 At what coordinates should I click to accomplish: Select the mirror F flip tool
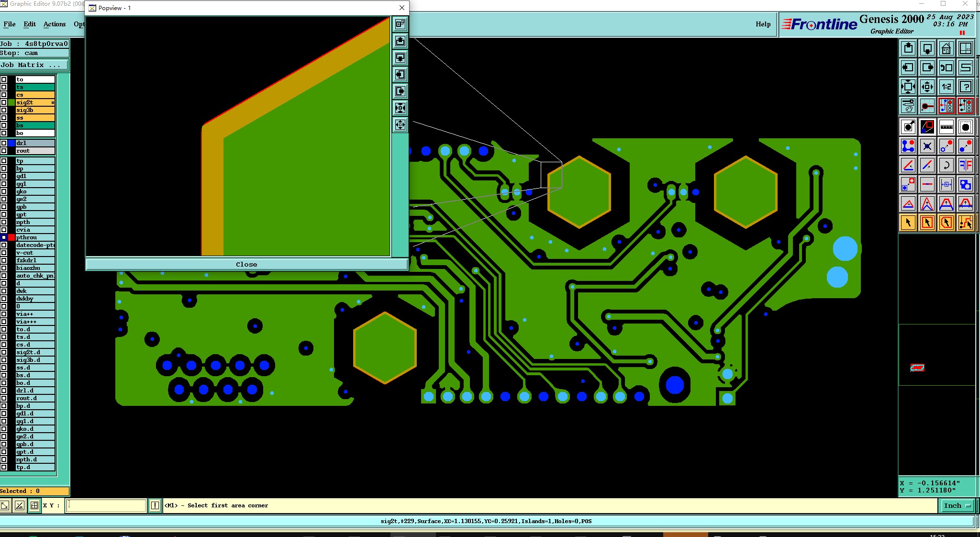965,166
